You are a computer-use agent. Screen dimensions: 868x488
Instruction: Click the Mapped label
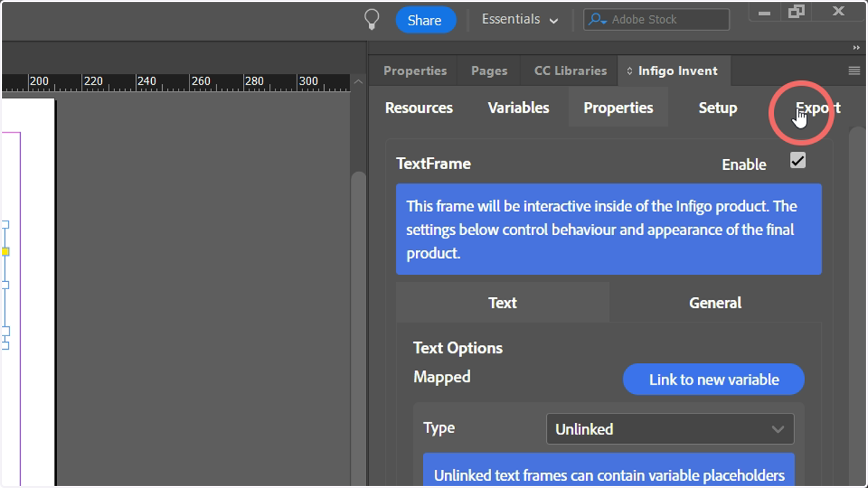[x=442, y=377]
